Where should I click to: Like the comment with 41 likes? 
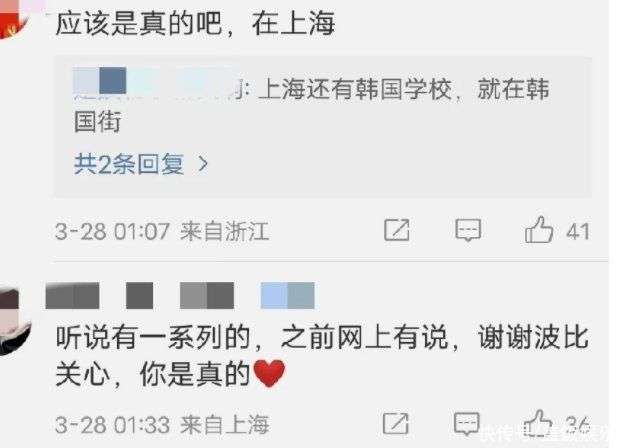click(539, 230)
